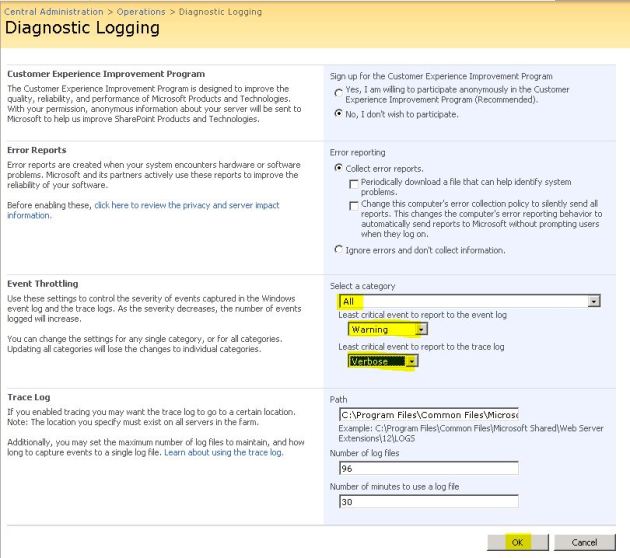Open the trace log 'Verbose' dropdown

coord(411,361)
